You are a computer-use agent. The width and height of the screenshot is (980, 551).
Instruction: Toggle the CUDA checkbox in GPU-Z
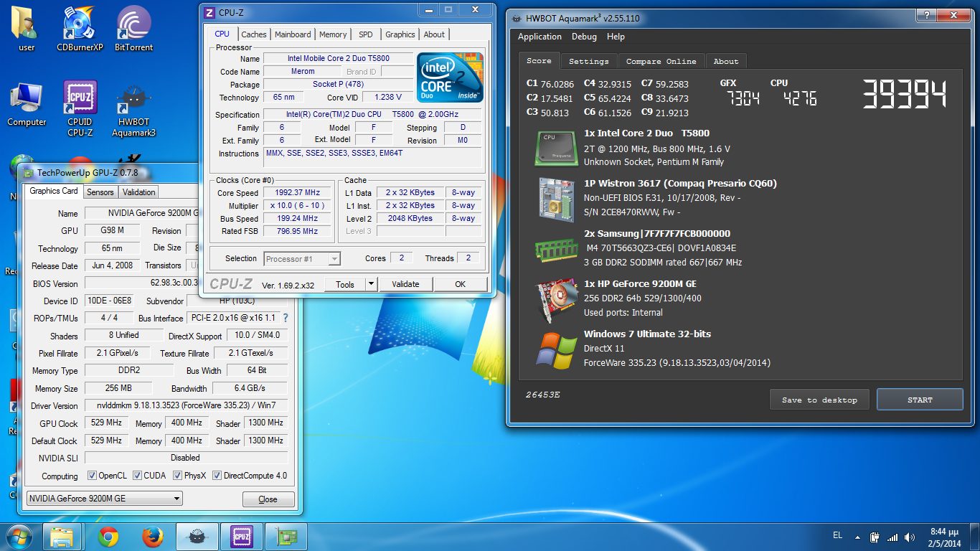coord(136,476)
